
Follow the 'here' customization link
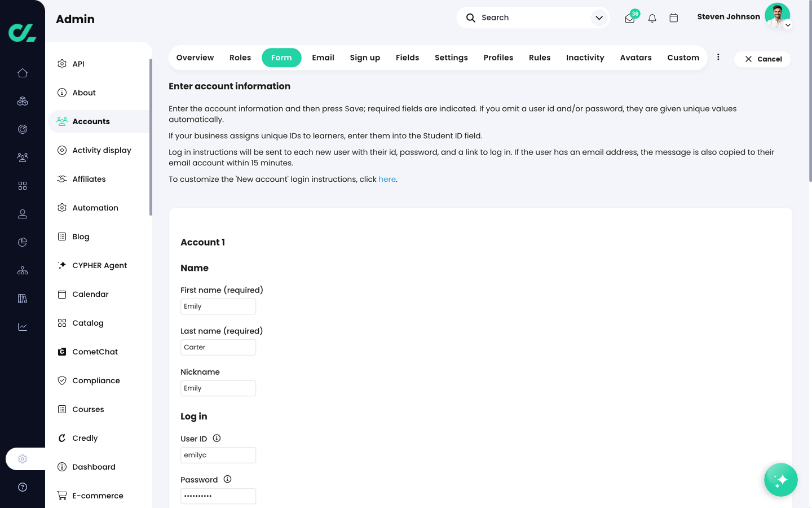(387, 179)
